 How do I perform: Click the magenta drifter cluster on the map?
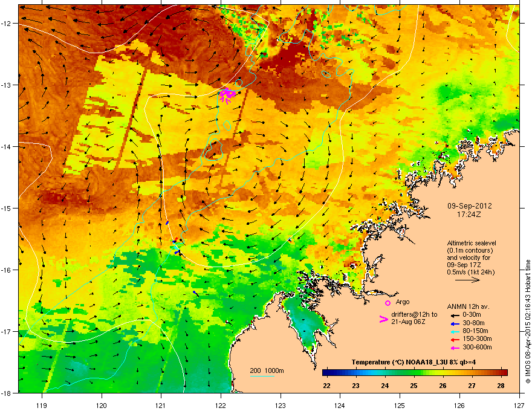pos(227,95)
